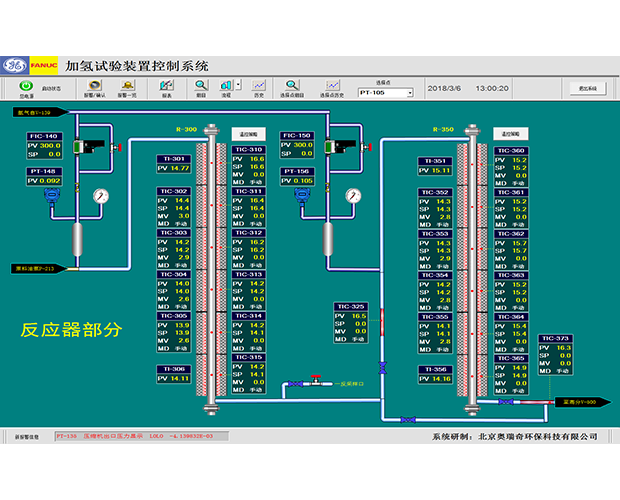Open the alarm list bell icon

point(127,85)
